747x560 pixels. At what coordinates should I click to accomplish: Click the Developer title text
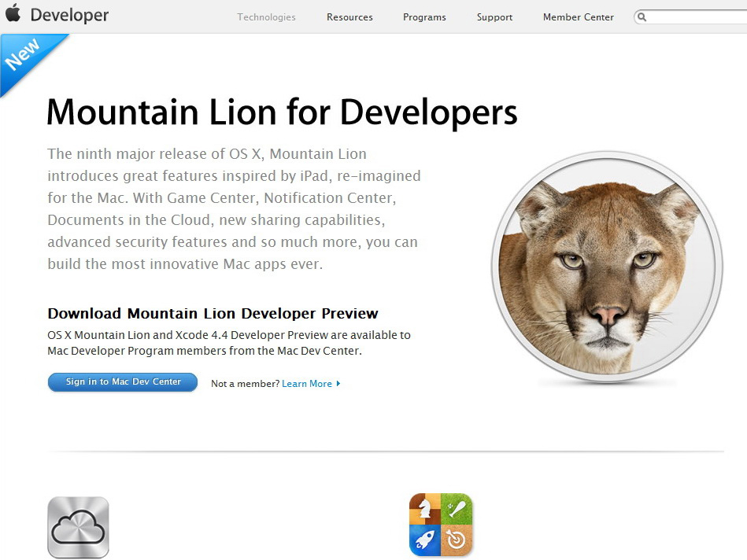pyautogui.click(x=69, y=15)
